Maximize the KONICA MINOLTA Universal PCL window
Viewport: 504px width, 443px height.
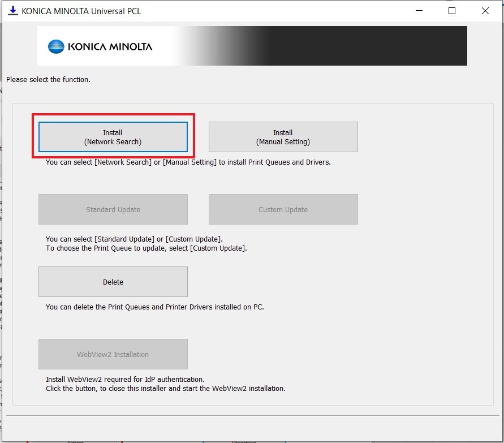(451, 11)
